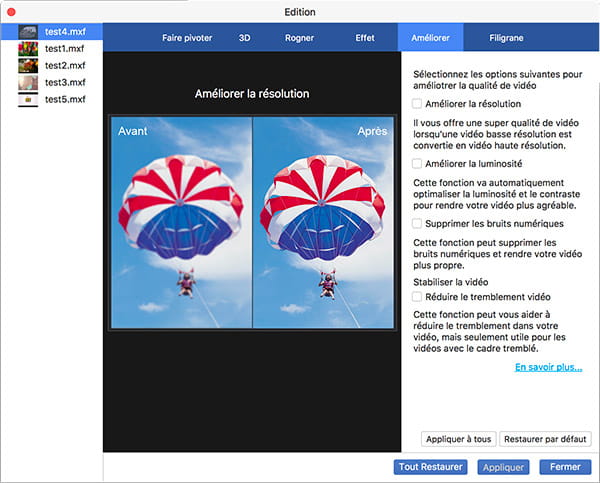
Task: Open the En savoir plus link
Action: (548, 368)
